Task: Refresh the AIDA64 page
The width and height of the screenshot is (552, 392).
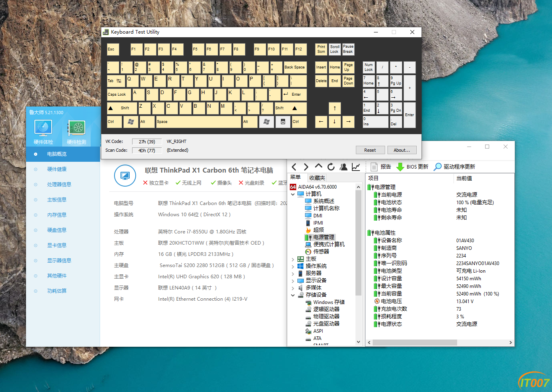Action: 331,167
